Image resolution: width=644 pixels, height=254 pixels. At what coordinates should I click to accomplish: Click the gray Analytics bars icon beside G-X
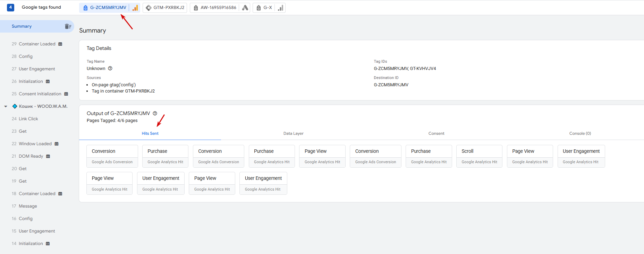[281, 8]
